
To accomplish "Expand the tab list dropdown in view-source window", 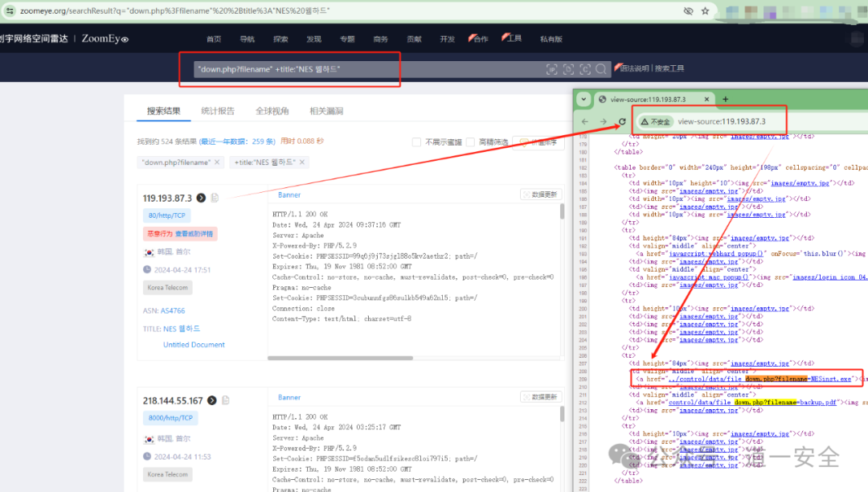I will pyautogui.click(x=583, y=99).
